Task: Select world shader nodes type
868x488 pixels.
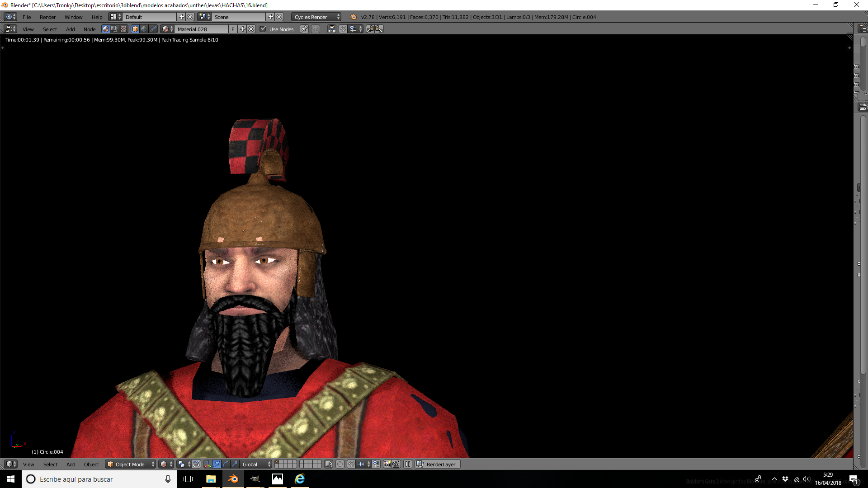Action: click(144, 29)
